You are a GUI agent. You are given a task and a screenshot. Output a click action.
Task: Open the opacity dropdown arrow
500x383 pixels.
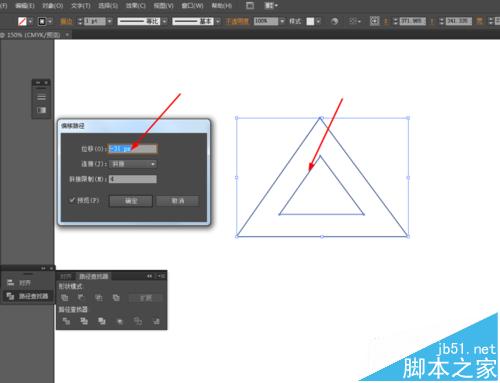click(x=282, y=21)
